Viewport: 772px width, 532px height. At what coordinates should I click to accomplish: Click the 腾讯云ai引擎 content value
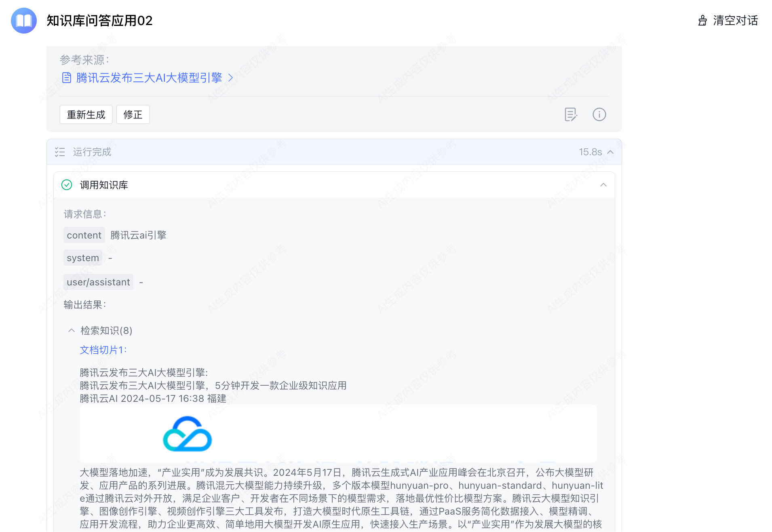(138, 235)
